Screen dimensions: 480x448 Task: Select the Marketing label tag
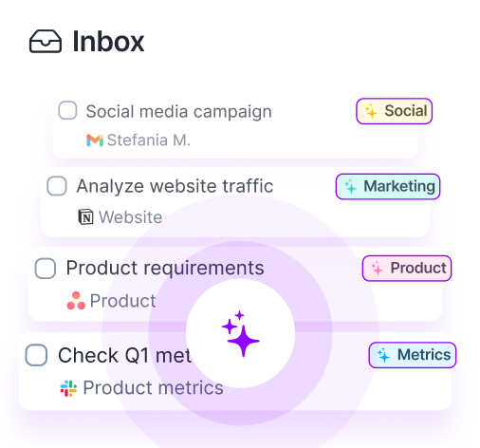[388, 186]
